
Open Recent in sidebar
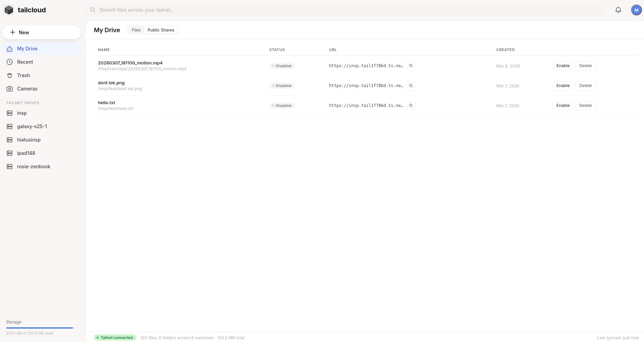[x=42, y=62]
